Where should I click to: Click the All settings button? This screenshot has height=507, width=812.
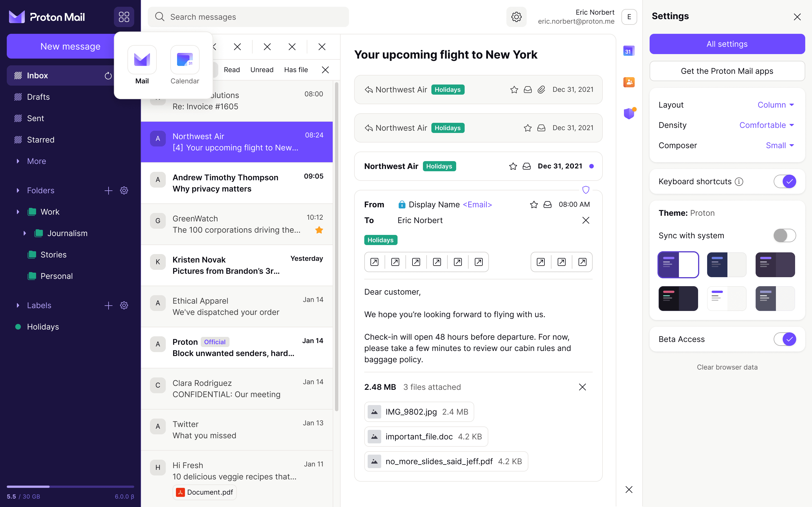[727, 44]
